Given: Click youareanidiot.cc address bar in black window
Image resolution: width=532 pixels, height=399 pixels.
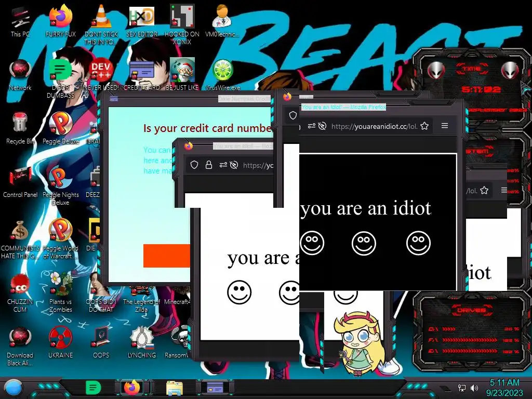Looking at the screenshot, I should [374, 126].
